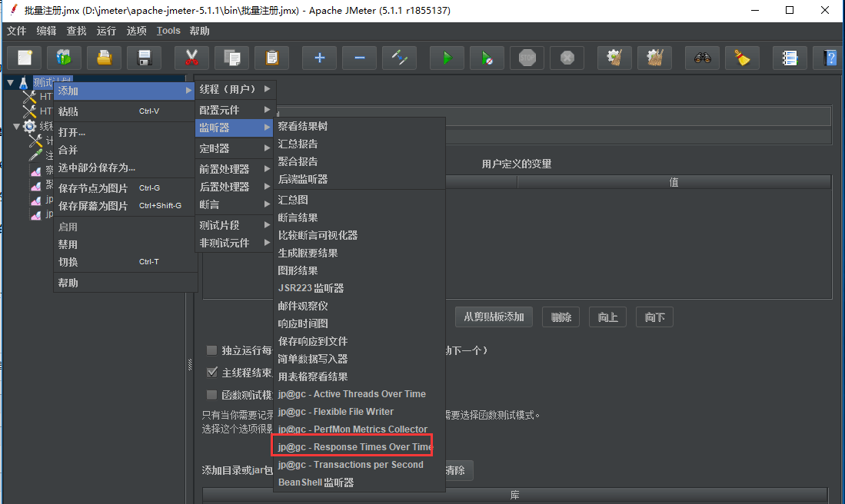The height and width of the screenshot is (504, 845).
Task: Open the 文件 menu
Action: pos(16,31)
